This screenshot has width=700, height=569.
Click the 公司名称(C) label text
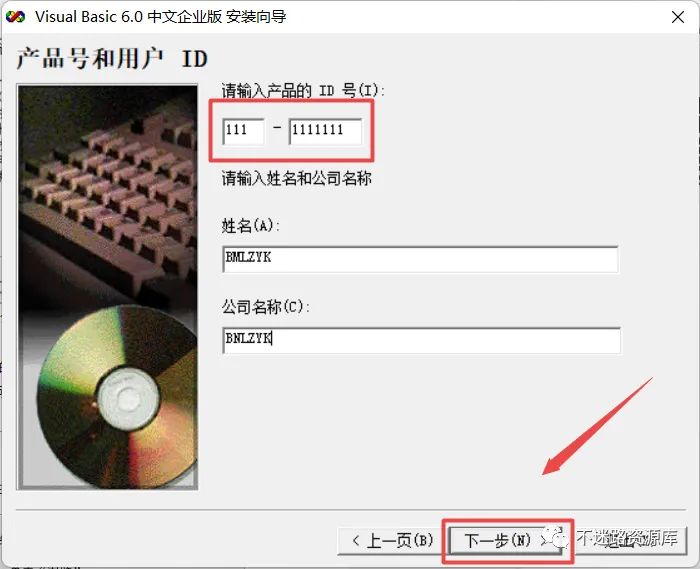pyautogui.click(x=266, y=307)
